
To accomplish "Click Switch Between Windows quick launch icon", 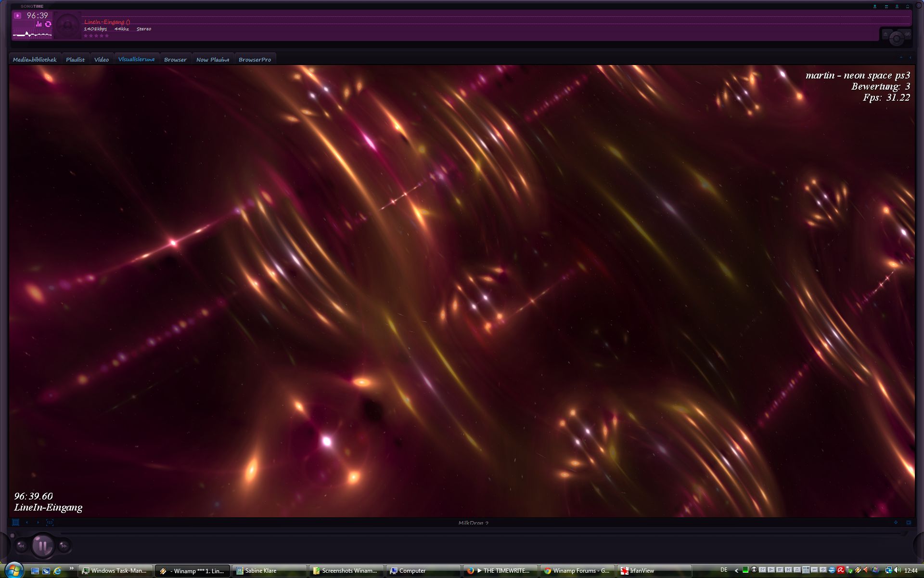I will 46,571.
